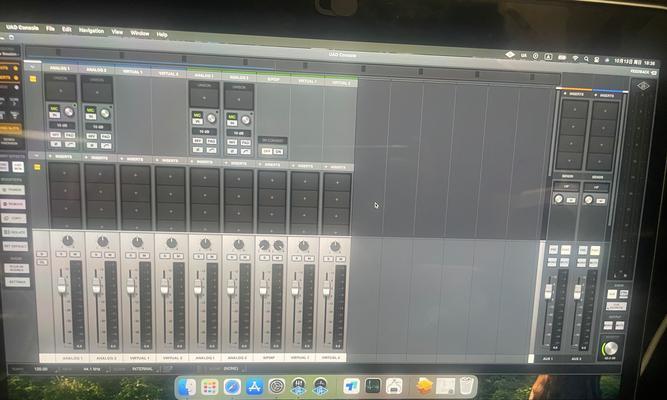Open the Navigation menu
The width and height of the screenshot is (667, 400).
pyautogui.click(x=91, y=31)
